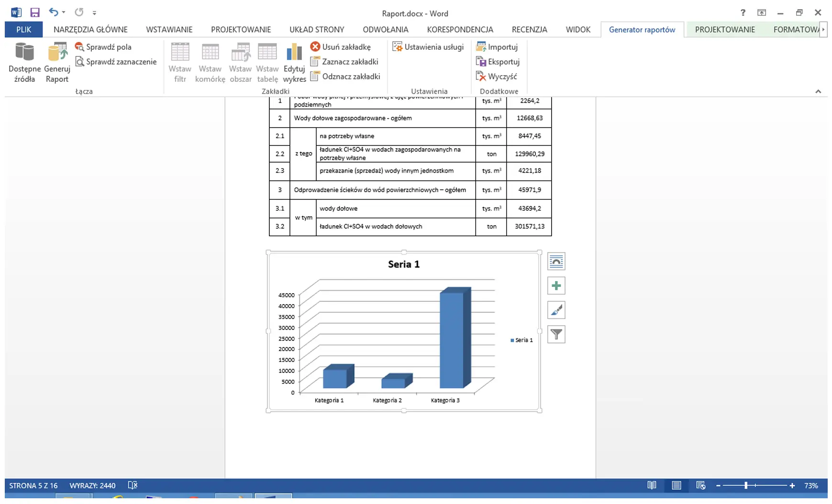Open the PLIK file tab
The image size is (832, 504).
pyautogui.click(x=23, y=30)
